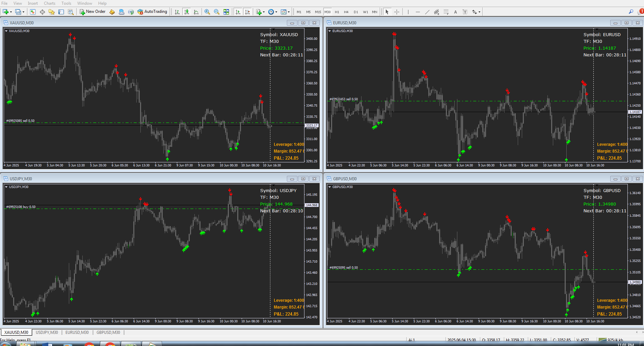Click the triangle beside GBPUSD,M30 chart label

coord(329,187)
